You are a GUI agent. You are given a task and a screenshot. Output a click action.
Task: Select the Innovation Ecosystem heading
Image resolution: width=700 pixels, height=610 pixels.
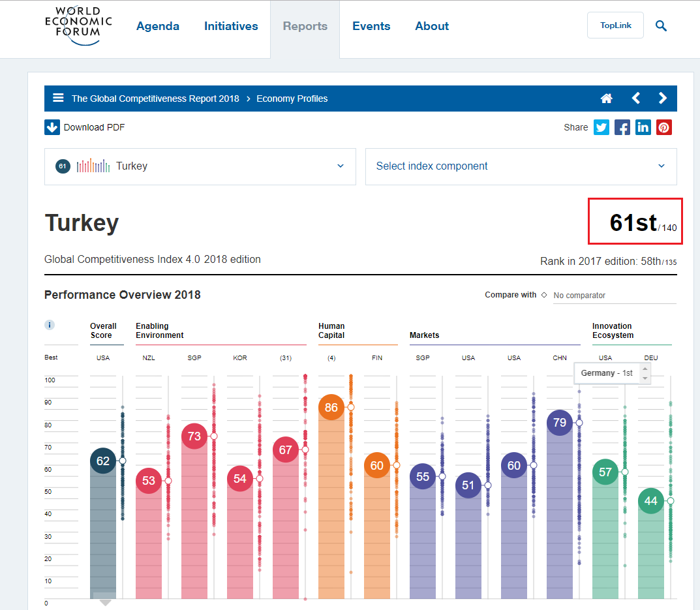coord(613,331)
